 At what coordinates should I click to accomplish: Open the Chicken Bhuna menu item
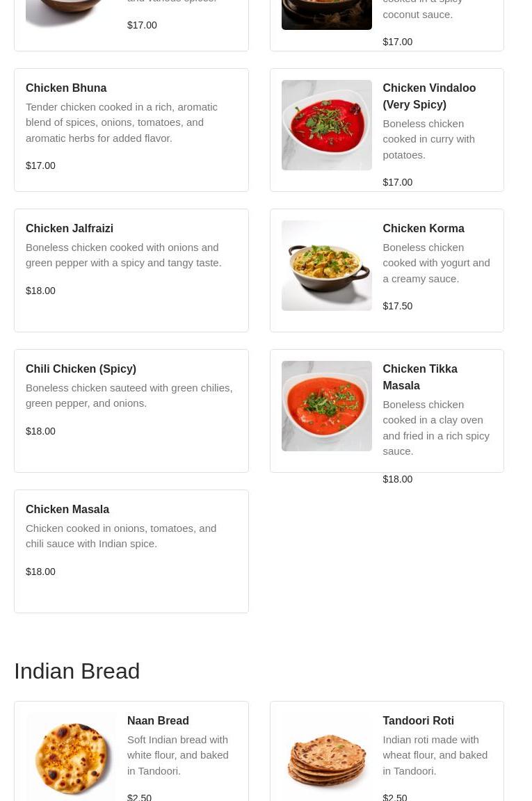coord(66,88)
